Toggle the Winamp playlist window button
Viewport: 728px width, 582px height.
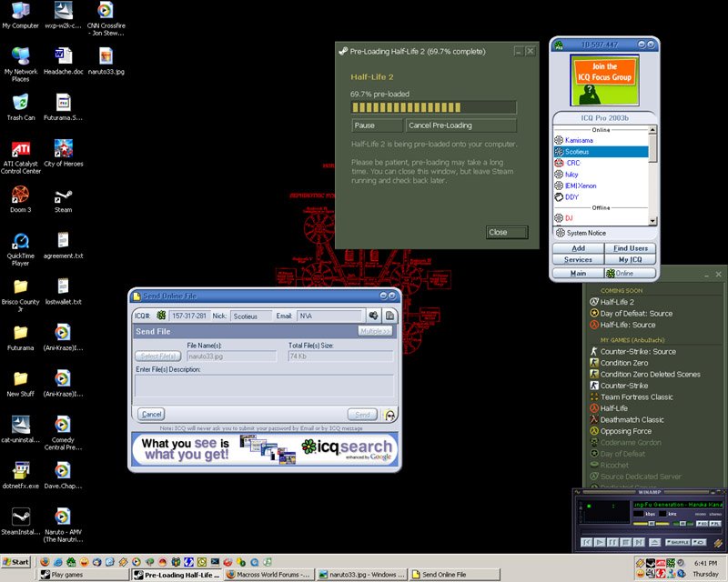(715, 524)
